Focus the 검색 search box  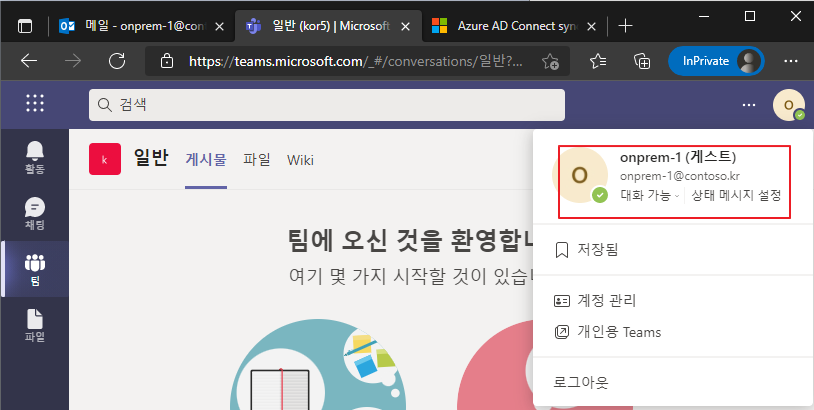point(327,105)
